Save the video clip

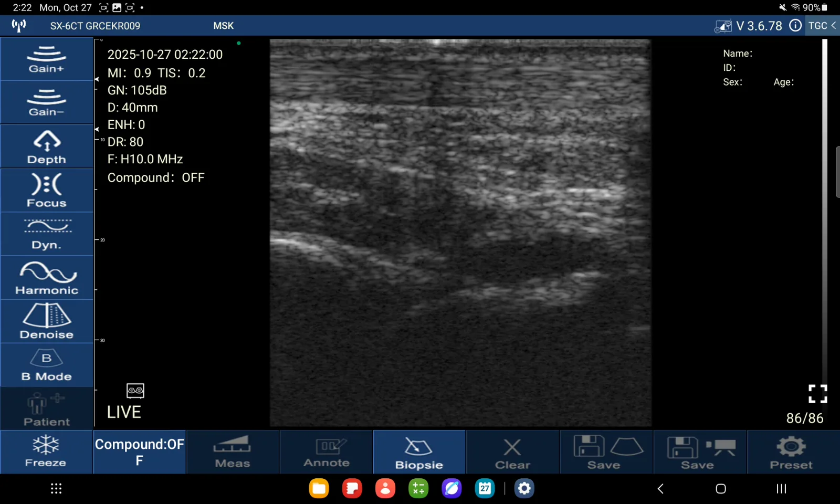coord(700,452)
